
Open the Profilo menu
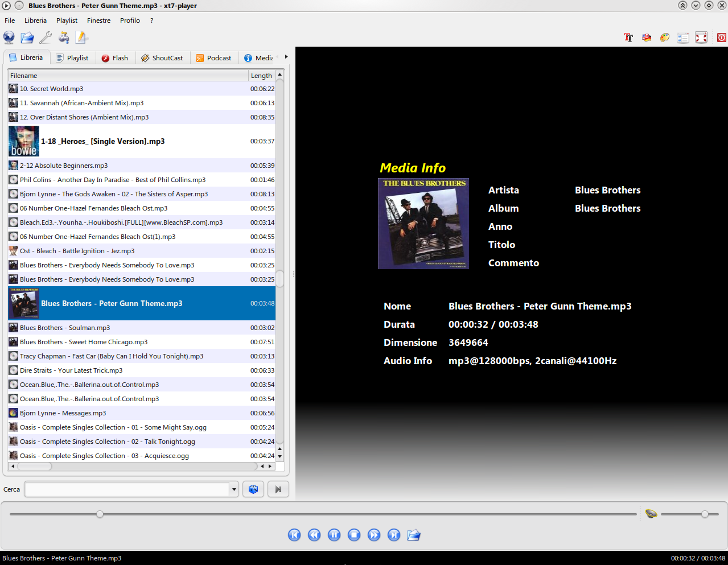130,20
